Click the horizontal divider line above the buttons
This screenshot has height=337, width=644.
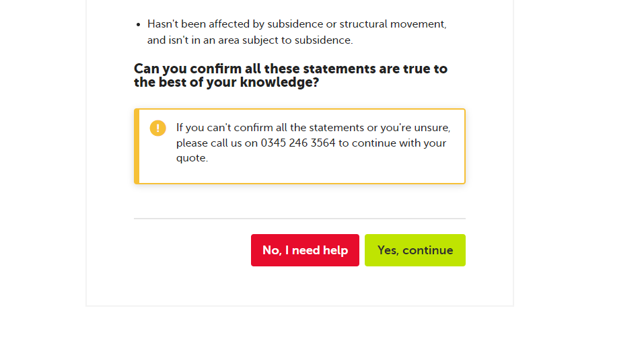pos(300,219)
